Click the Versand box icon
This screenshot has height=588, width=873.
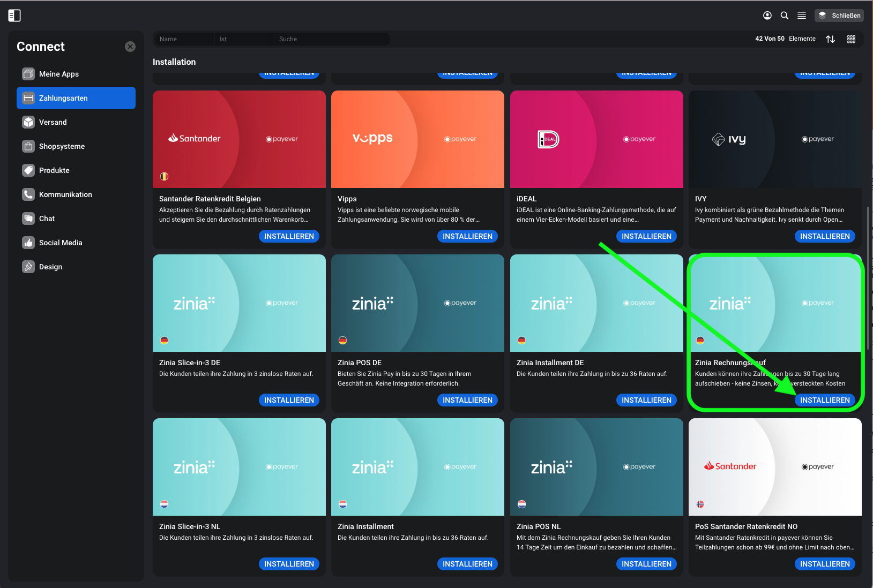pos(28,122)
